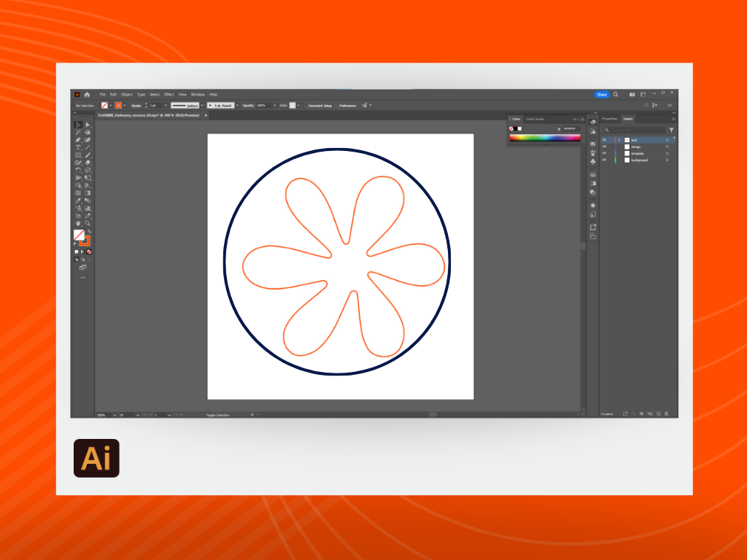This screenshot has width=747, height=560.
Task: Open the Stroke weight dropdown
Action: click(165, 106)
